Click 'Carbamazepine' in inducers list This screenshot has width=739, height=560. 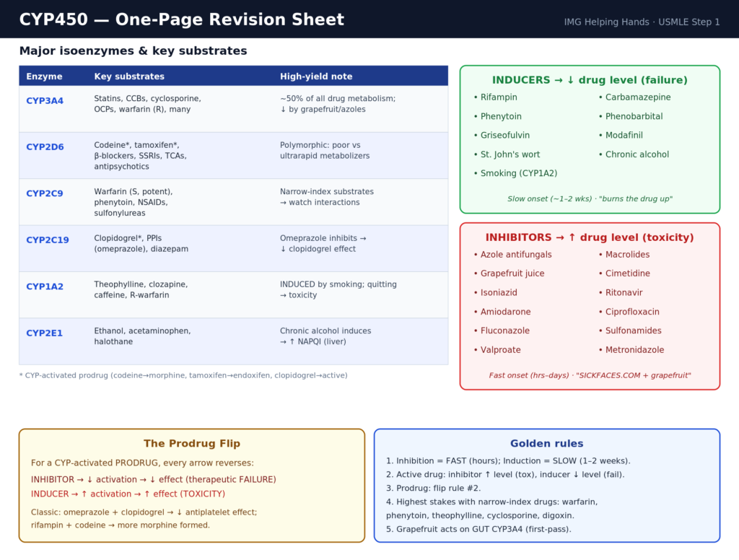click(635, 97)
